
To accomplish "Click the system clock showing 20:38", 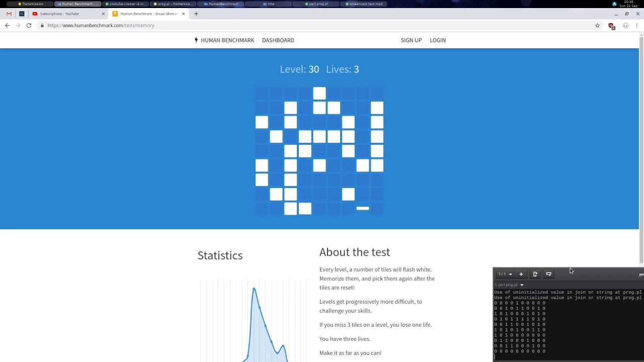I will click(628, 4).
